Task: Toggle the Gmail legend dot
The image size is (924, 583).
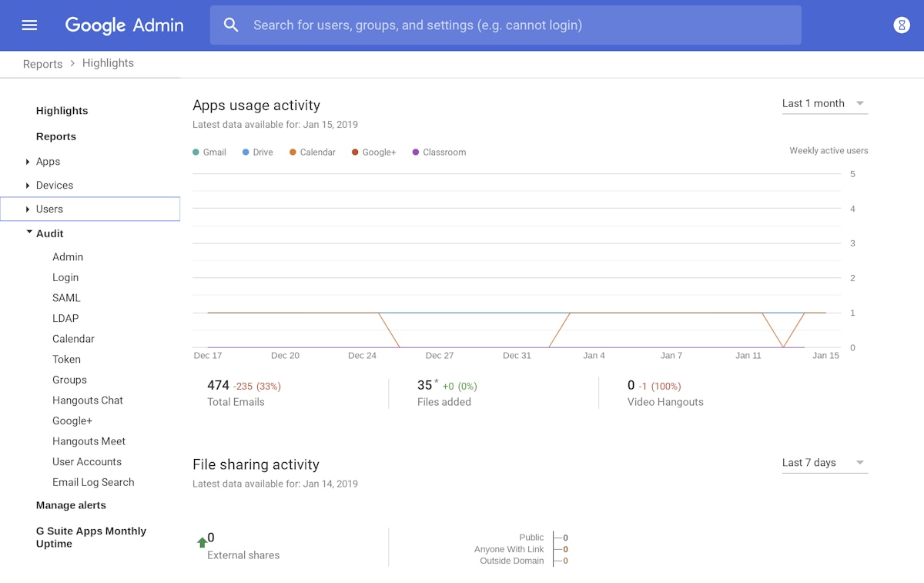Action: coord(196,152)
